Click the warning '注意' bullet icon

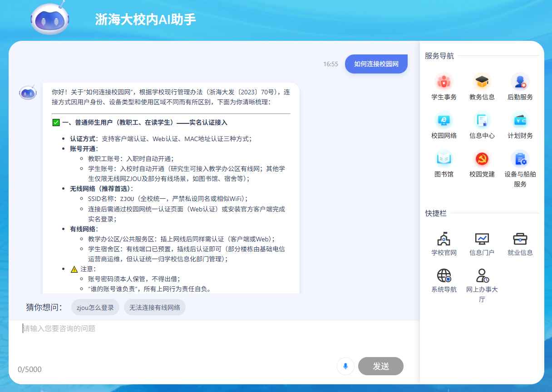tap(74, 269)
